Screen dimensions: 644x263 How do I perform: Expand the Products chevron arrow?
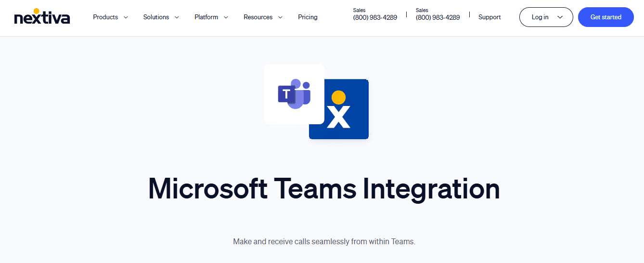pyautogui.click(x=126, y=17)
